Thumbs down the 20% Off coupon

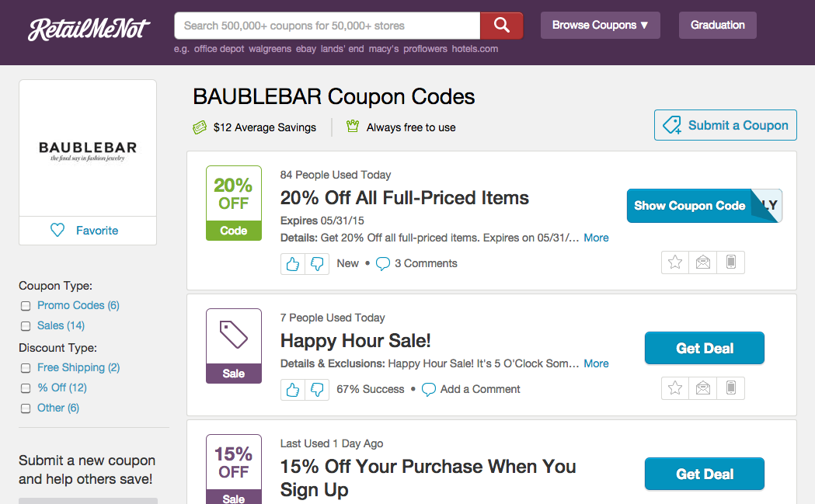(x=317, y=264)
